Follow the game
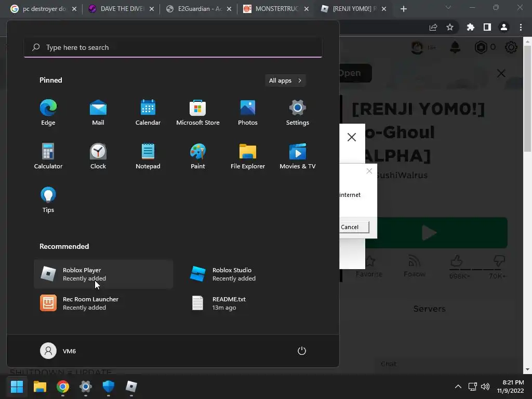The image size is (532, 399). tap(414, 267)
